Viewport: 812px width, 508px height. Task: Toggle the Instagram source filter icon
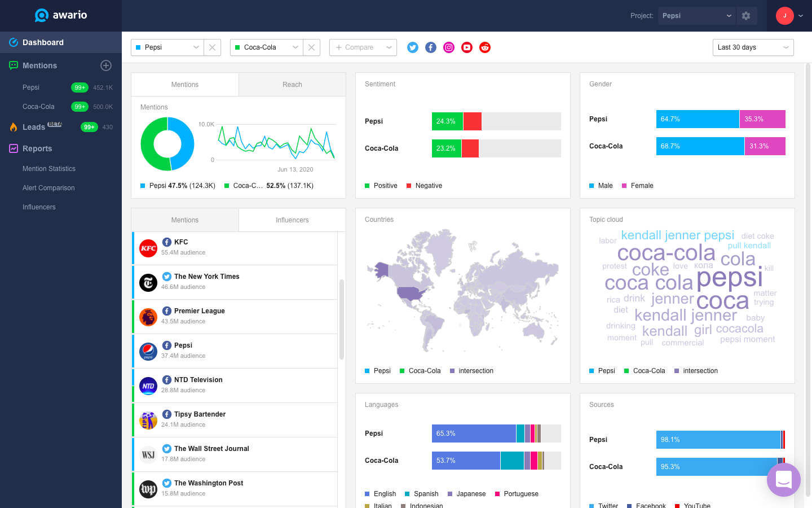coord(449,47)
